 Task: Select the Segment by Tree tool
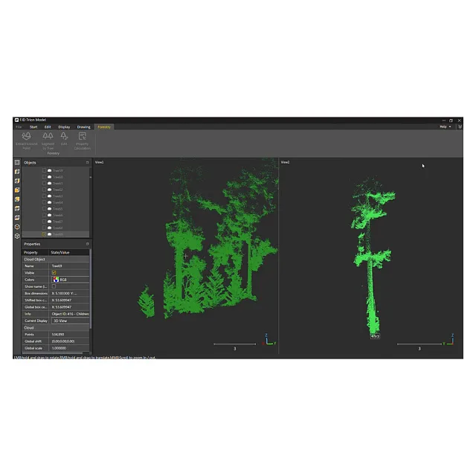pyautogui.click(x=48, y=141)
